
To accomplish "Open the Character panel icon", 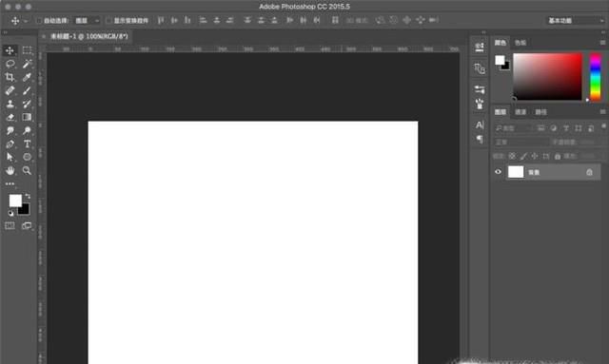I will tap(480, 125).
